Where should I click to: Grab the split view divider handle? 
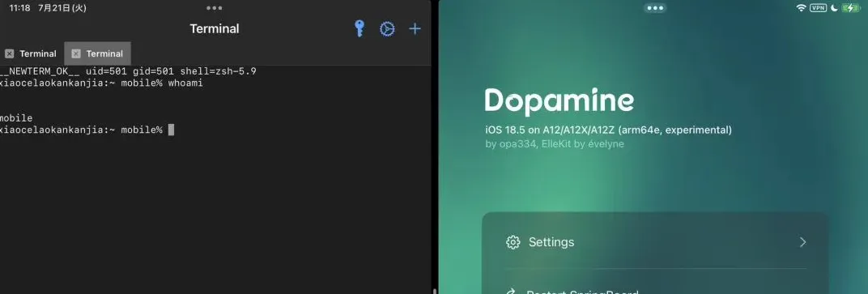point(435,291)
